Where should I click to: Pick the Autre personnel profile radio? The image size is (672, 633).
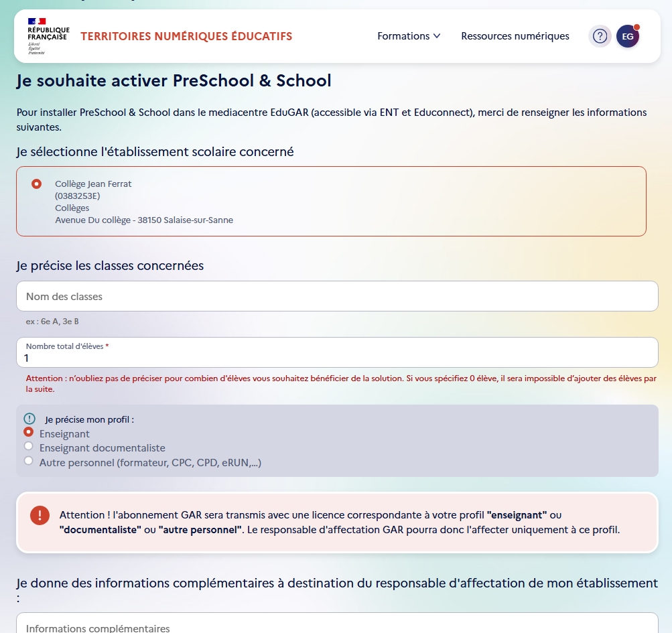[x=28, y=461]
